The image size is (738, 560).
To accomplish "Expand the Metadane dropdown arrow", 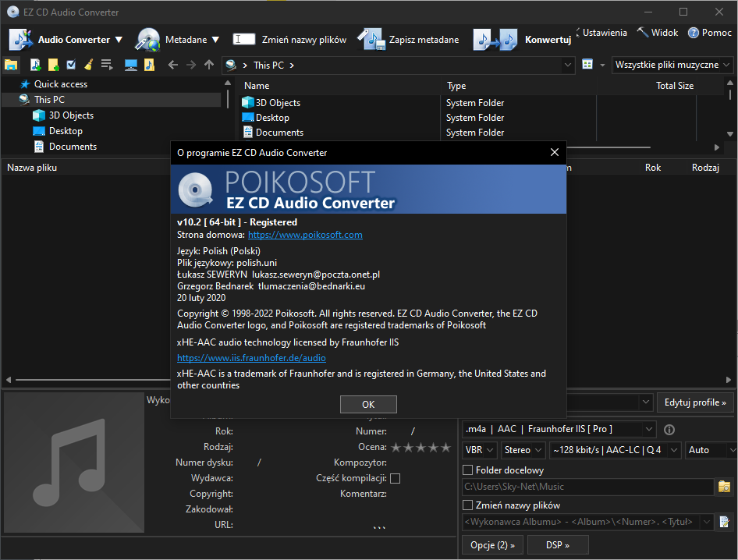I will pyautogui.click(x=215, y=40).
